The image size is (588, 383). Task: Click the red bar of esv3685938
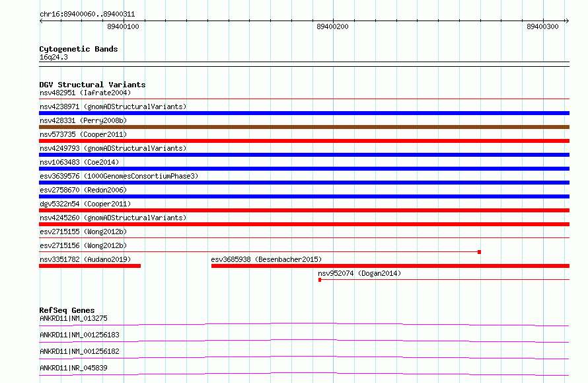390,266
